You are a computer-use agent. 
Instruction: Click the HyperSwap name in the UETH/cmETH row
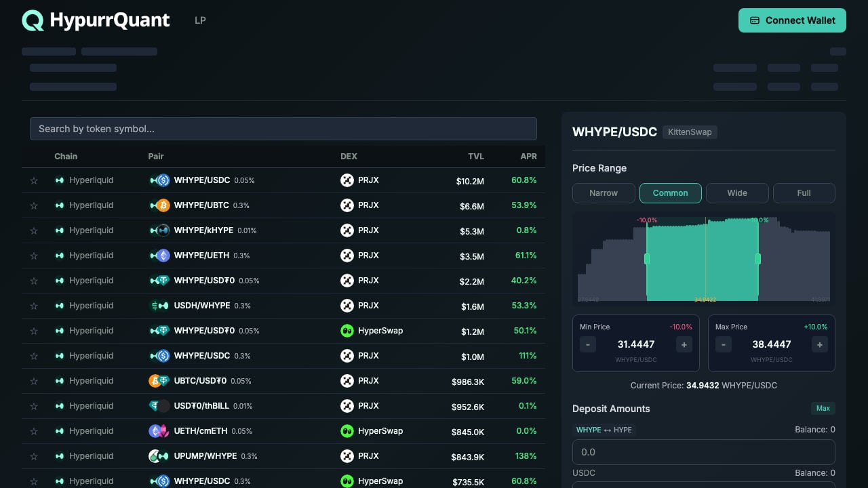coord(380,431)
